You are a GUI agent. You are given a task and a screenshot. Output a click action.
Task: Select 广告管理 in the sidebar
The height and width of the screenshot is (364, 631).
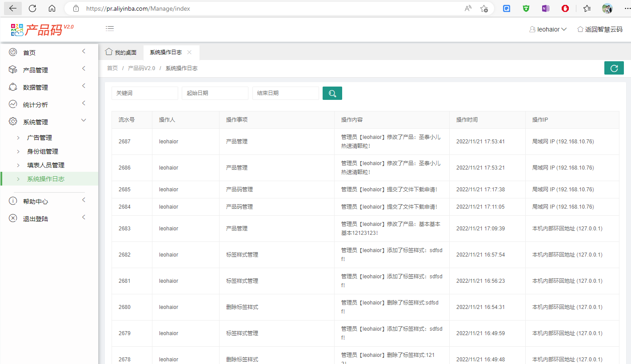[x=40, y=138]
